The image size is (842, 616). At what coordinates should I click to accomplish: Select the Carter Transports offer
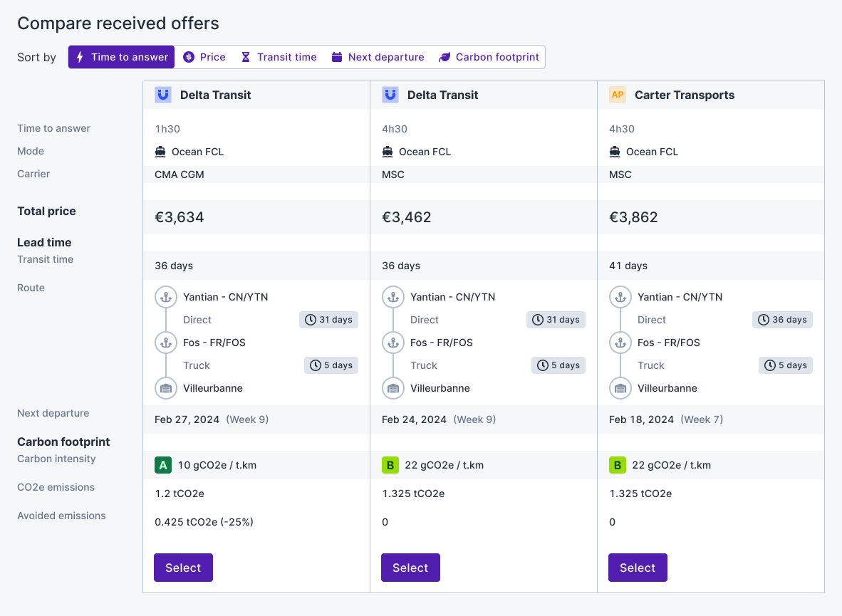(x=638, y=568)
